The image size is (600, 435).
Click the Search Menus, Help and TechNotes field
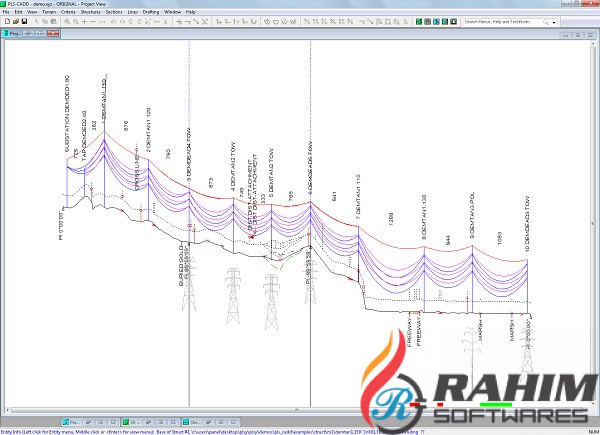click(502, 22)
